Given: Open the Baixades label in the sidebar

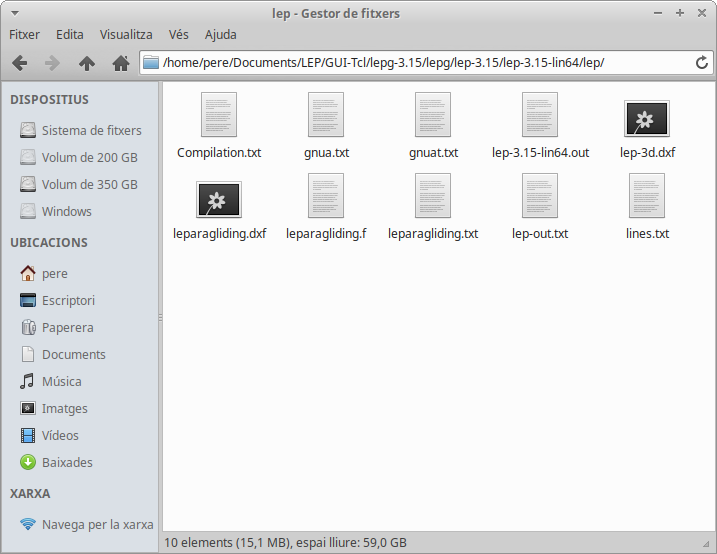Looking at the screenshot, I should [67, 462].
